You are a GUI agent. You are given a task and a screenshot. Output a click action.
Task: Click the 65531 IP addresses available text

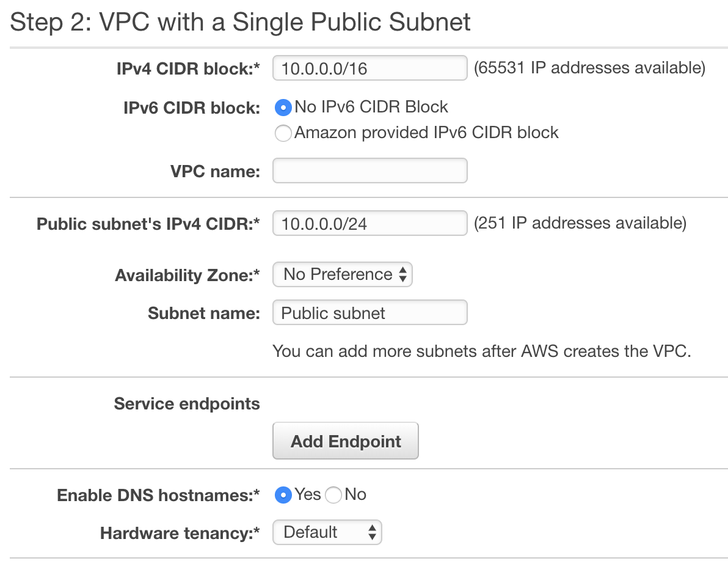[589, 68]
